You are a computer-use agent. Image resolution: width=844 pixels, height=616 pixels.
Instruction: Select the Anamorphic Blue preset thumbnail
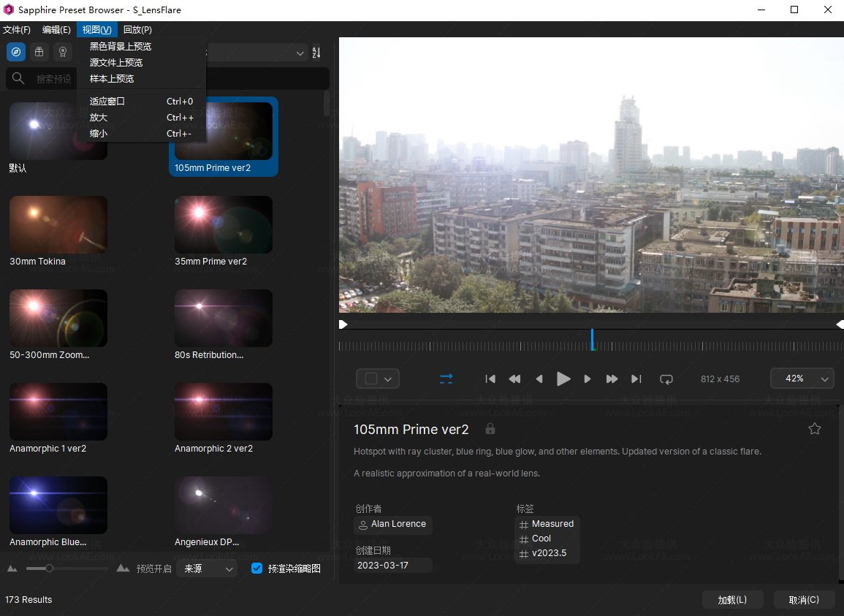pos(58,505)
